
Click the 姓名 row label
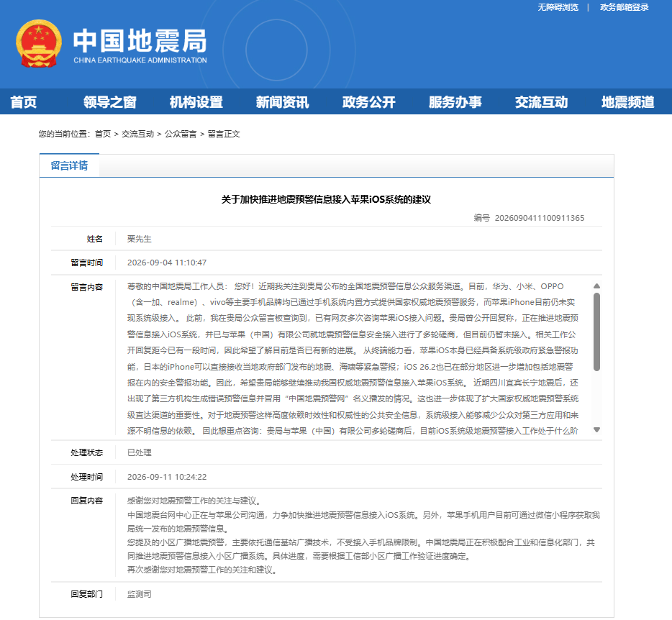pos(95,239)
